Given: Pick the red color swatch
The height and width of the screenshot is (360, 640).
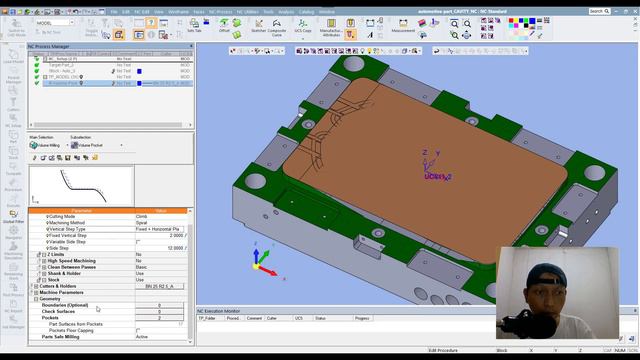Looking at the screenshot, I should tap(511, 21).
